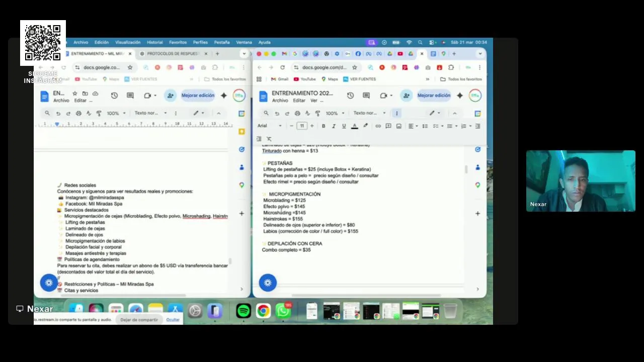Click the font size field showing 11
Image resolution: width=644 pixels, height=362 pixels.
301,126
